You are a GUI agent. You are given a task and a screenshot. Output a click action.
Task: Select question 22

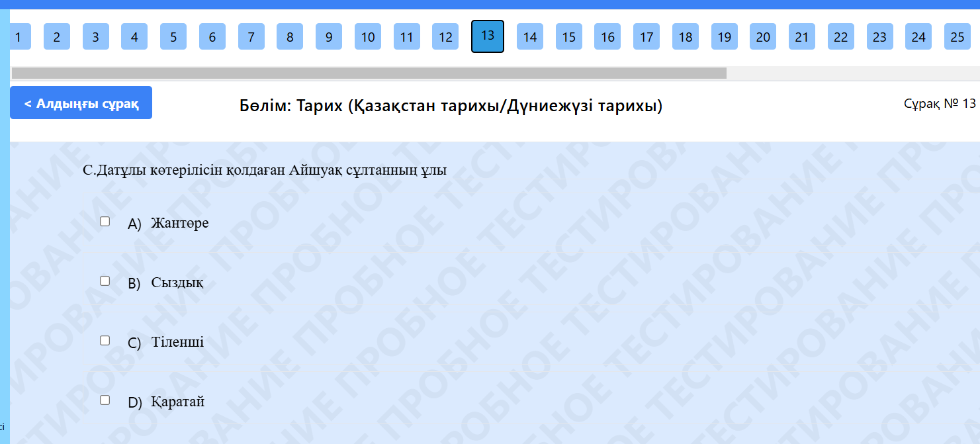click(841, 36)
